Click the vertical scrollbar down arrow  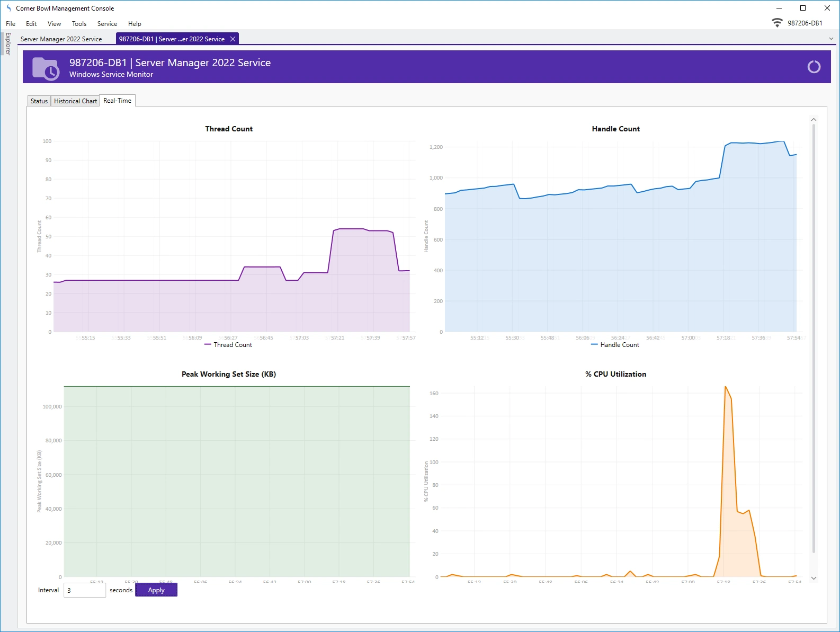point(814,578)
